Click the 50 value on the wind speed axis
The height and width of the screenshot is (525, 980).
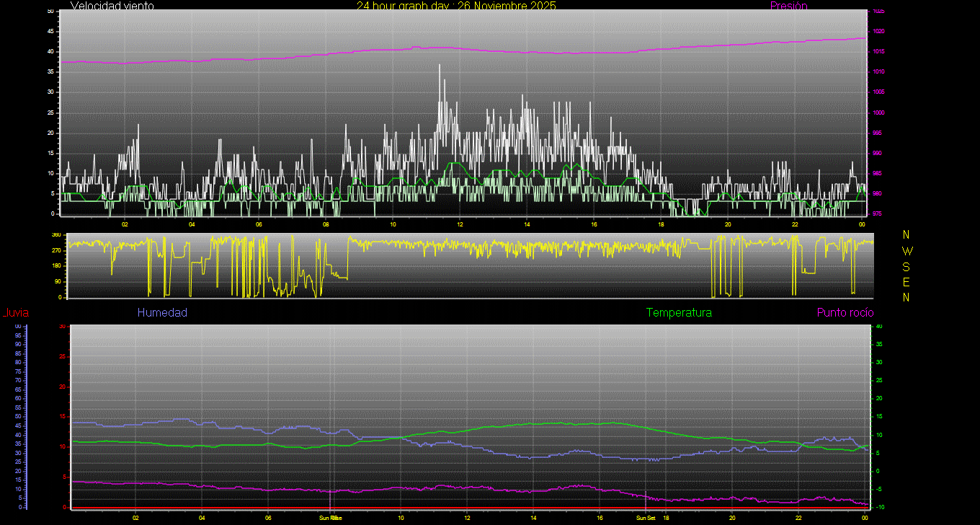[50, 12]
